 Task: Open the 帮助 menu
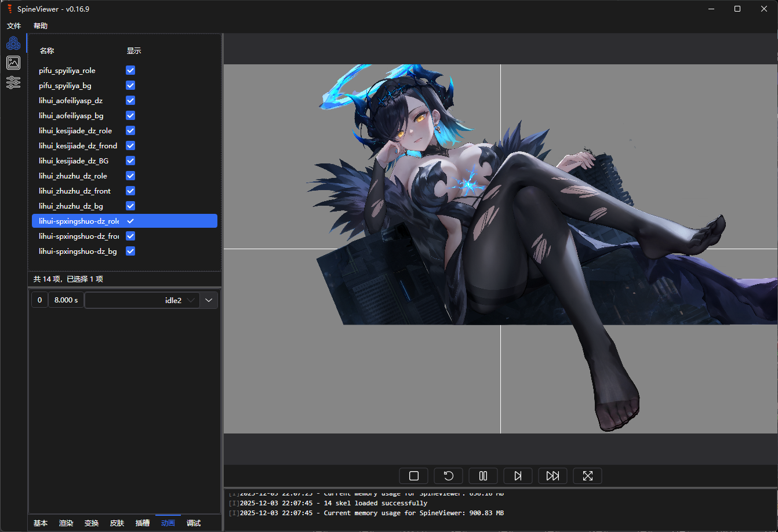41,26
